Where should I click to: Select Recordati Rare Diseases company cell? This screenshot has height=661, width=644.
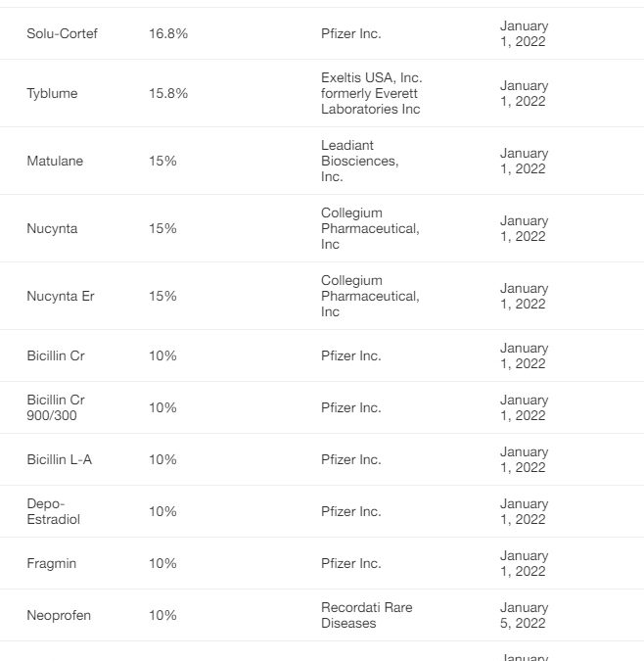tap(366, 615)
